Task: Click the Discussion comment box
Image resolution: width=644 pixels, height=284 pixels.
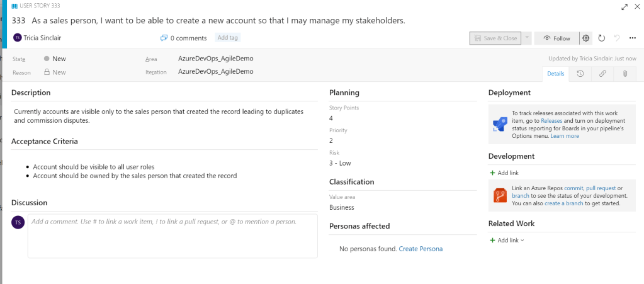Action: pyautogui.click(x=172, y=236)
